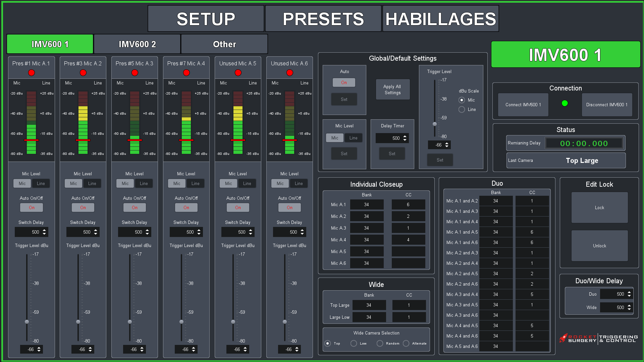Screen dimensions: 644x362
Task: Click the Edit Lock Lock button
Action: point(599,208)
